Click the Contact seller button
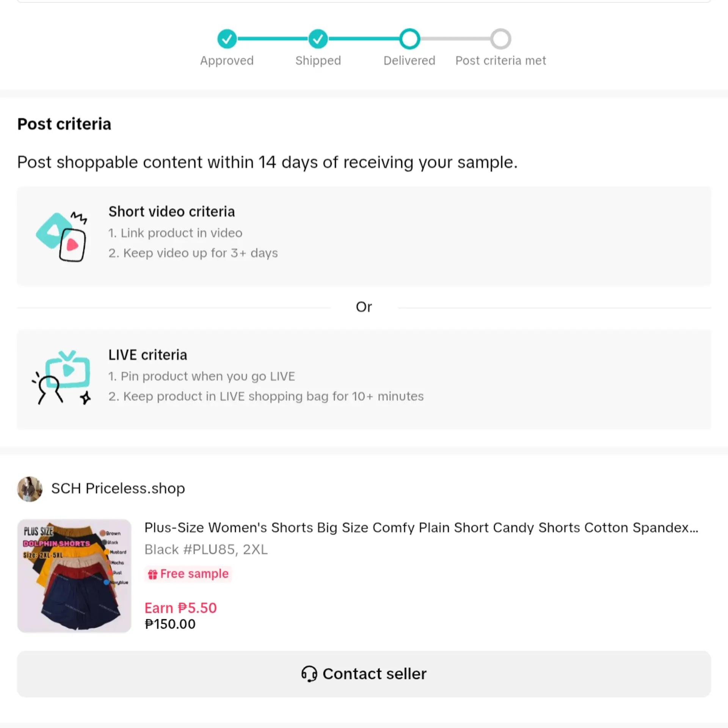This screenshot has width=728, height=728. (x=364, y=674)
